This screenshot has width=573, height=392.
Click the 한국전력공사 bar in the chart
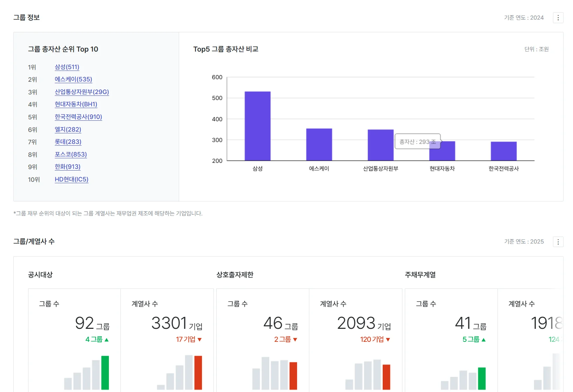pos(503,151)
